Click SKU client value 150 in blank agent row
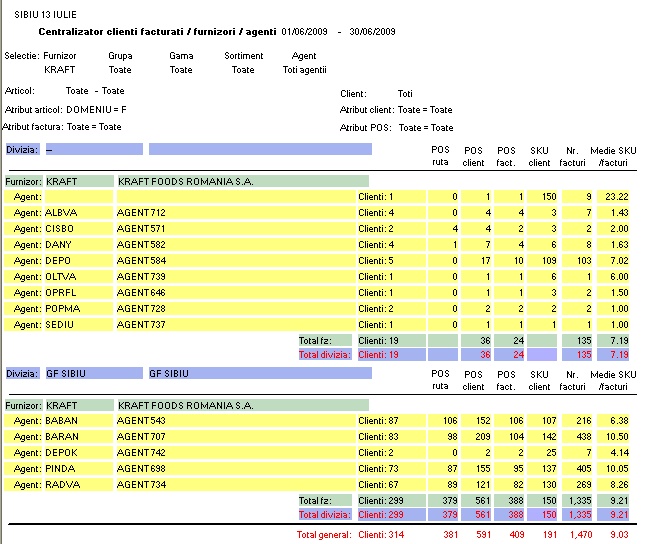 542,197
